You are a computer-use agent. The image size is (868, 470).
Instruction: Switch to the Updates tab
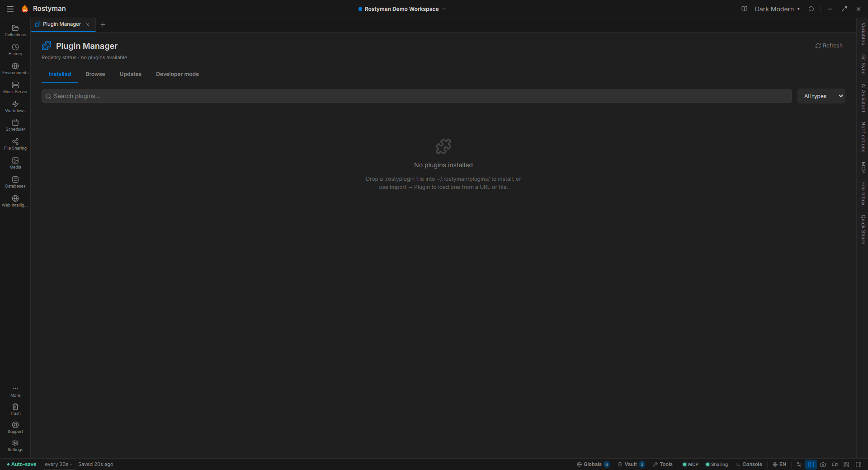131,74
